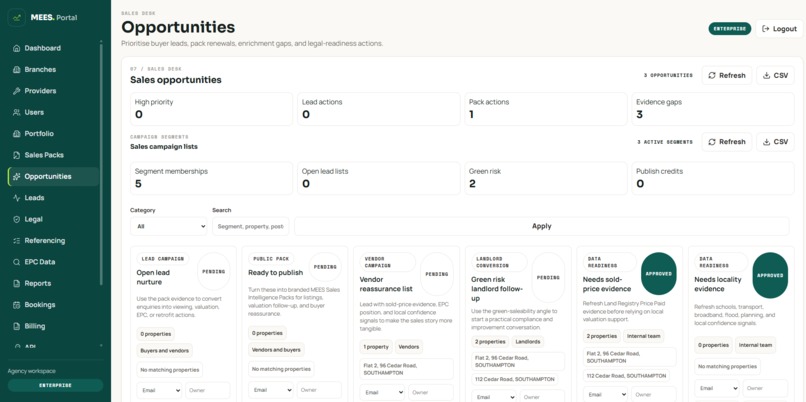806x402 pixels.
Task: Open Email dropdown on Green risk landlord card
Action: [x=494, y=397]
